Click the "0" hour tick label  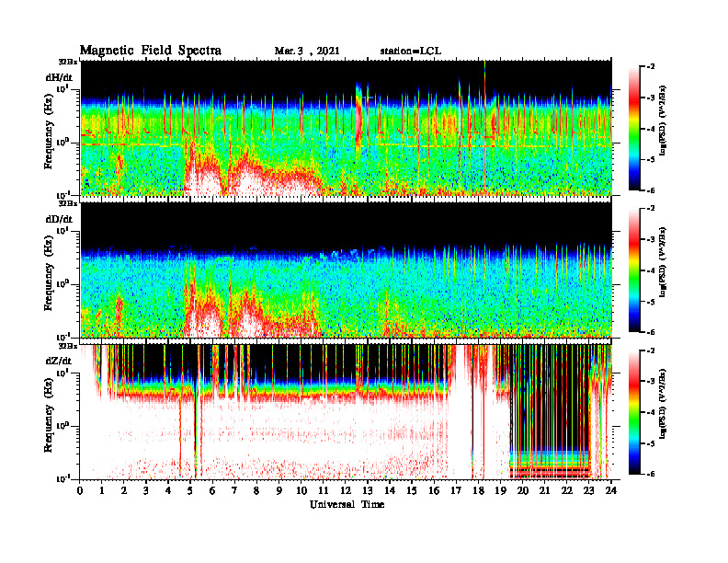[x=80, y=491]
